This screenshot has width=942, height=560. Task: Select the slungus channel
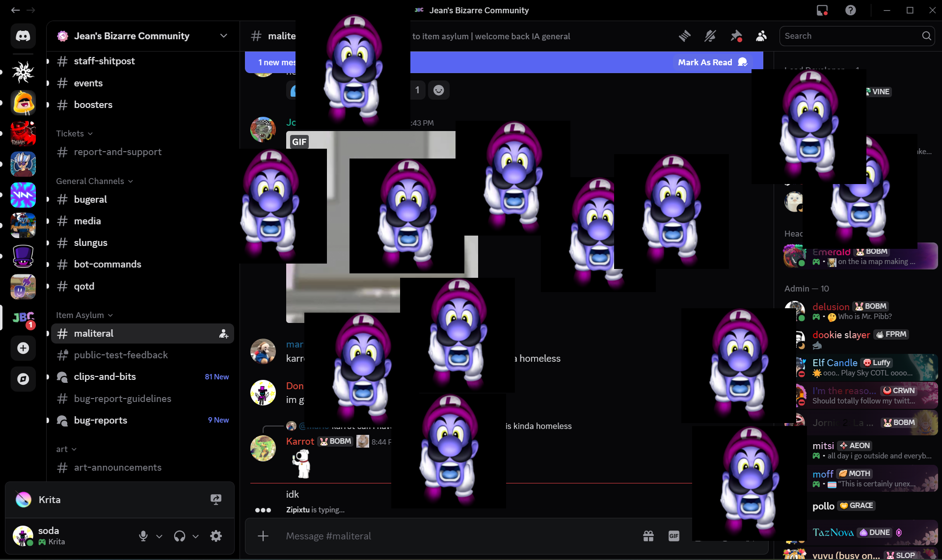coord(143,242)
